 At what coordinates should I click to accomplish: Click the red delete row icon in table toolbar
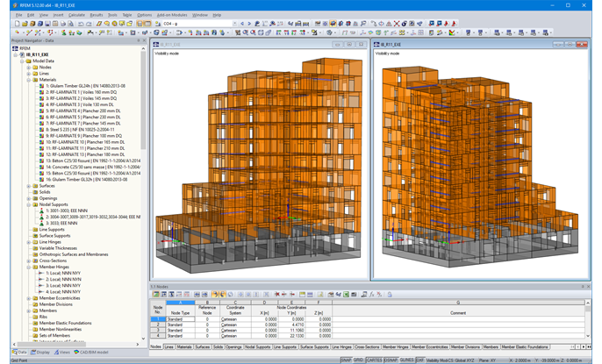point(276,295)
